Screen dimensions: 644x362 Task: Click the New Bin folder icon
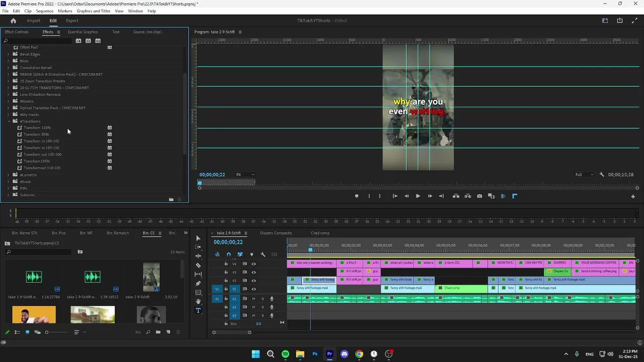click(158, 332)
